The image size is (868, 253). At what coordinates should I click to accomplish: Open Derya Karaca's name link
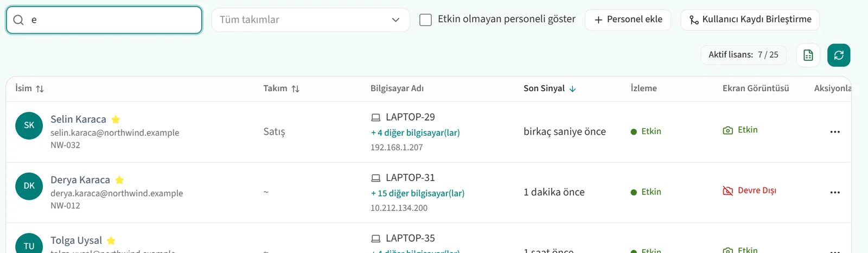(x=80, y=180)
